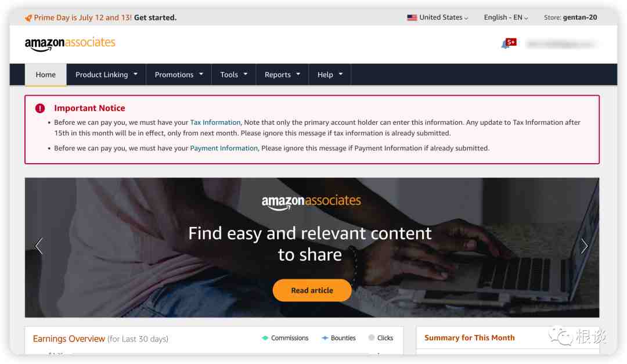Open the Reports menu
Viewport: 627px width, 364px height.
tap(282, 75)
